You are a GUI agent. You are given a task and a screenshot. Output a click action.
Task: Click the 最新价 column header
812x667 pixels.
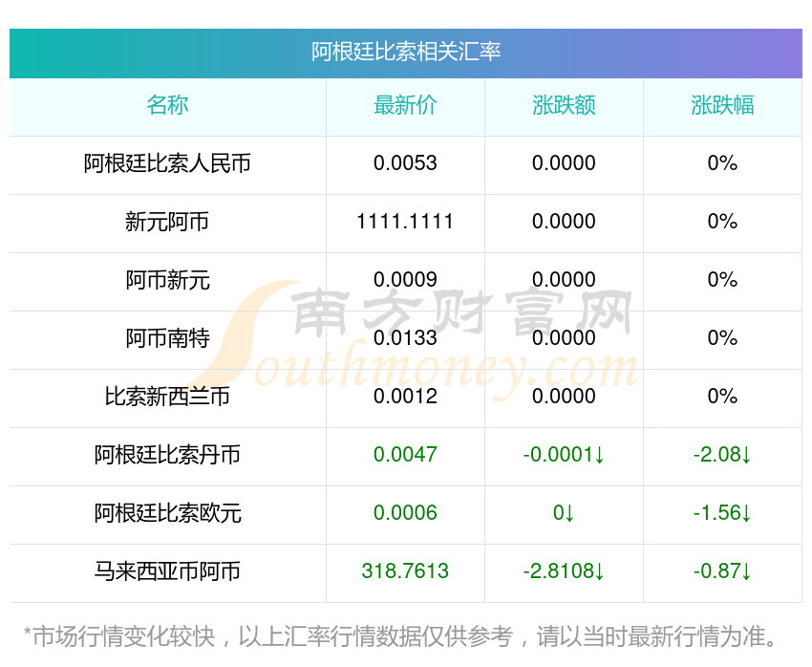405,105
